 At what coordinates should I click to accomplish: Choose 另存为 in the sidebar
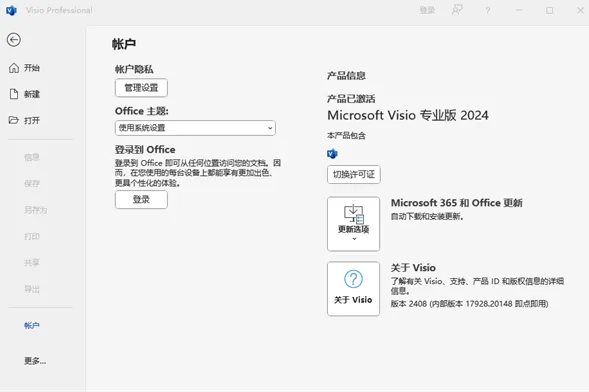[36, 210]
